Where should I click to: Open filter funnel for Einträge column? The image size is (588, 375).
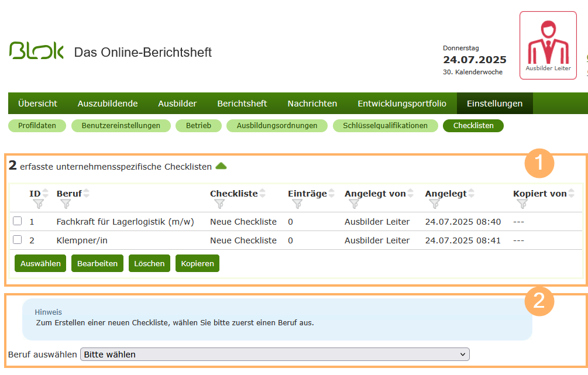pyautogui.click(x=297, y=204)
